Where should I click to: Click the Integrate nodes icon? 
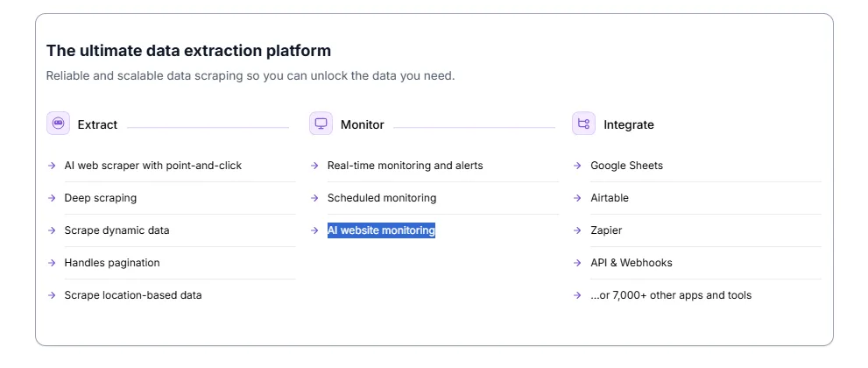583,124
